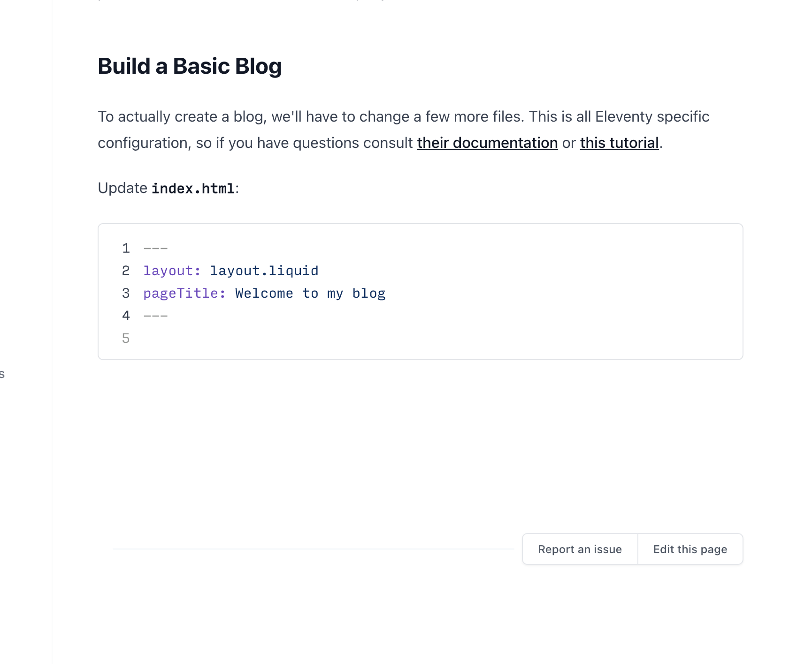Click the divider line above page footer buttons

tap(314, 548)
